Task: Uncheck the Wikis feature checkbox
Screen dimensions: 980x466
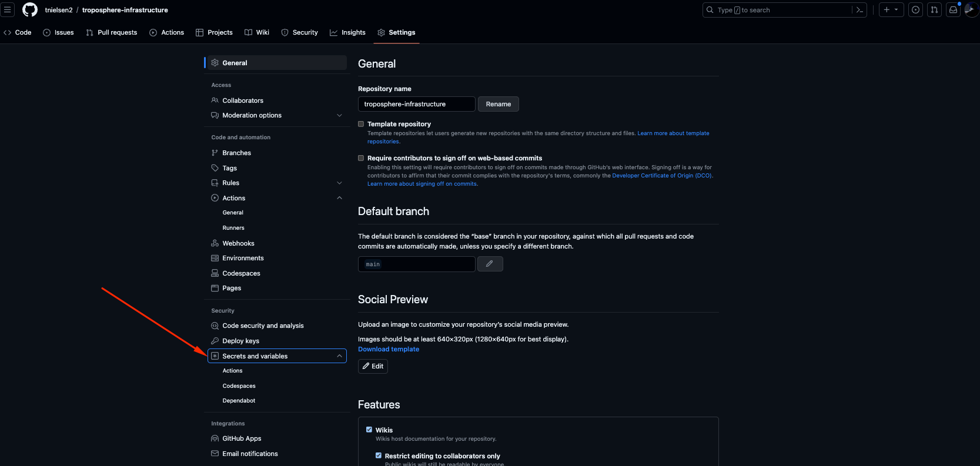Action: 369,430
